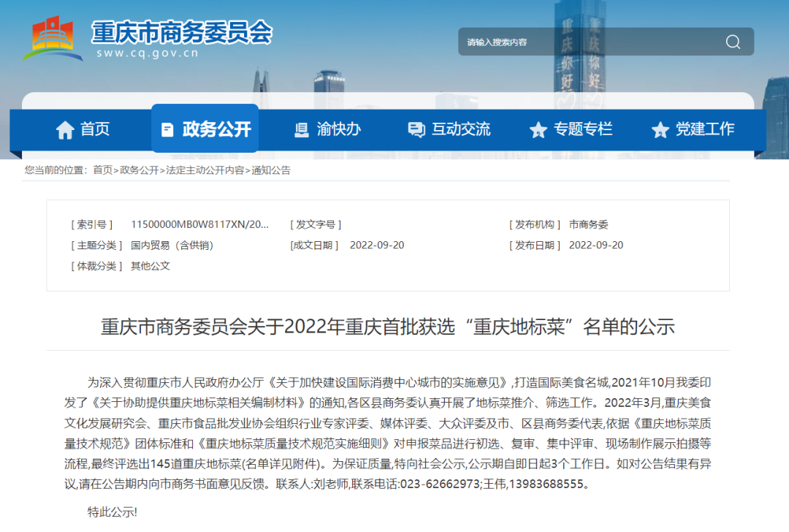The width and height of the screenshot is (789, 532).
Task: Click the house icon beside 首页
Action: [65, 130]
